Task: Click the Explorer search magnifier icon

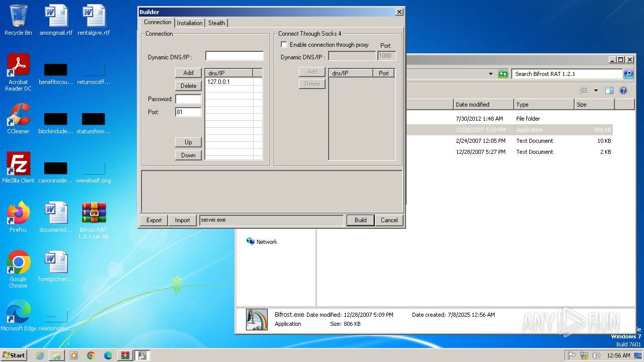Action: click(628, 74)
